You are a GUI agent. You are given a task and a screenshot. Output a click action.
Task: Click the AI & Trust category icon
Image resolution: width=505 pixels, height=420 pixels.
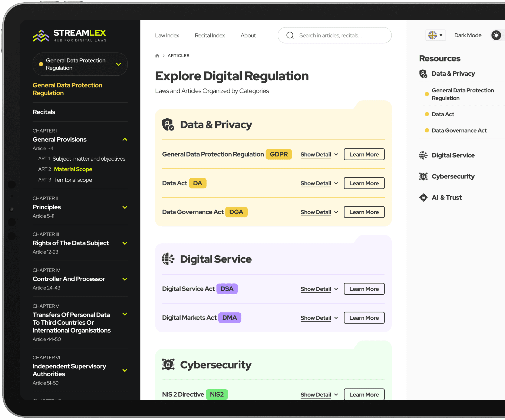coord(423,197)
